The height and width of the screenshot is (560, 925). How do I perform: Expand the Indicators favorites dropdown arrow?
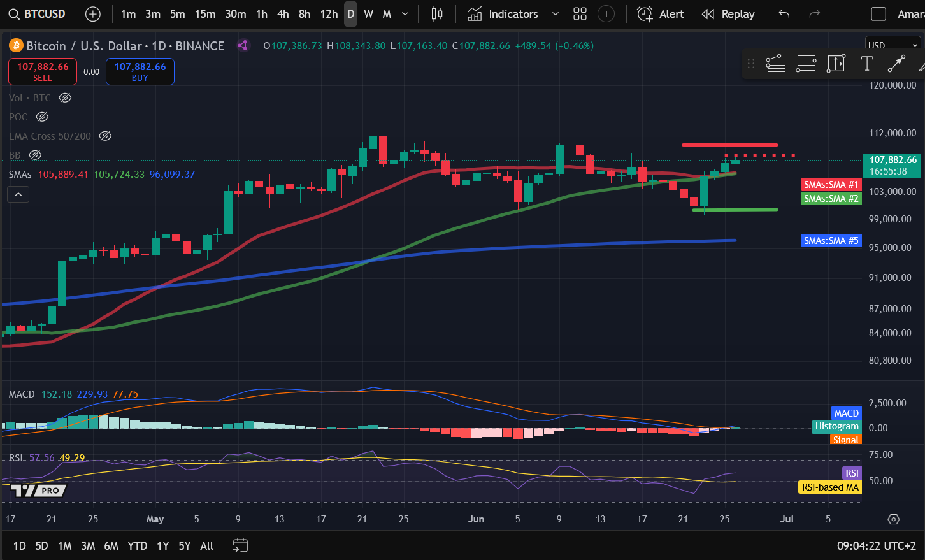pos(555,14)
